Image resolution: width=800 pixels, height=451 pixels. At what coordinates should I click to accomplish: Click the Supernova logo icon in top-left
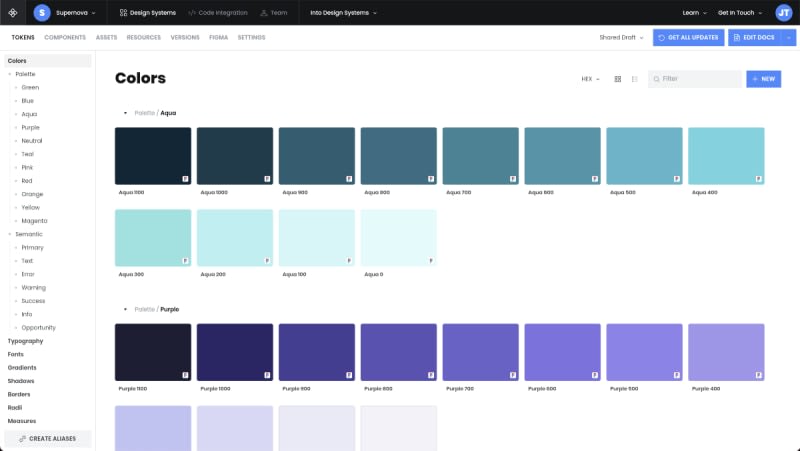click(x=13, y=13)
